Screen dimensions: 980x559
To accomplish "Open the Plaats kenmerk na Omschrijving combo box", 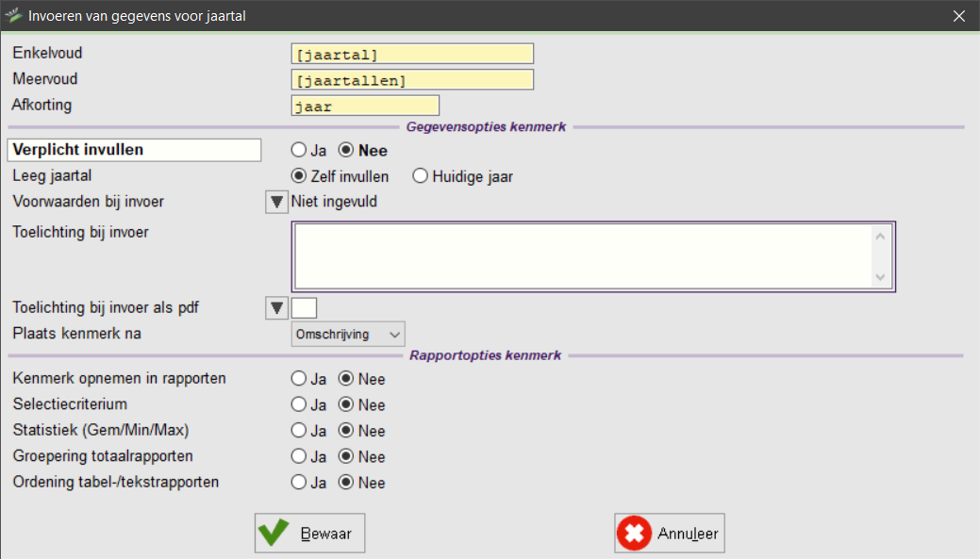I will [x=348, y=334].
